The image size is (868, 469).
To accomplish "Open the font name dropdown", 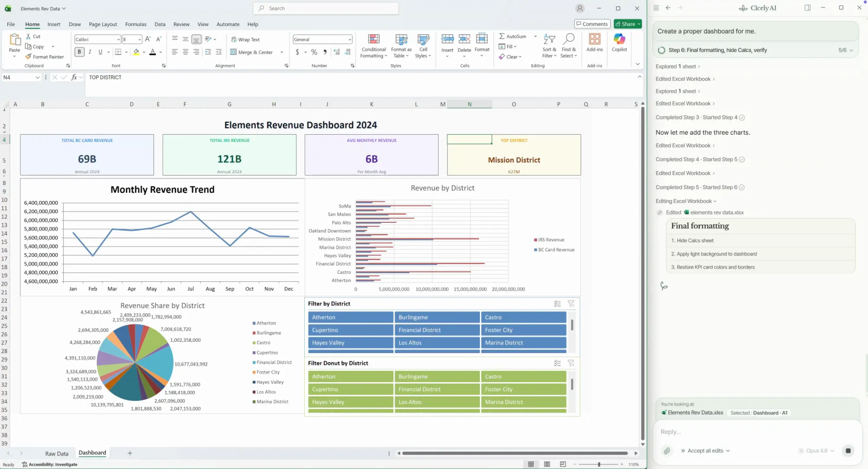I will [118, 40].
